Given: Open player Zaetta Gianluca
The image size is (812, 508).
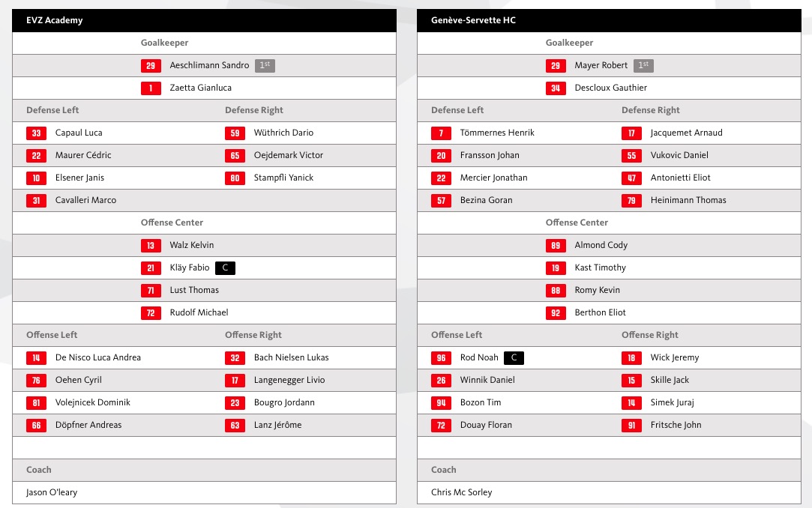Looking at the screenshot, I should [200, 88].
